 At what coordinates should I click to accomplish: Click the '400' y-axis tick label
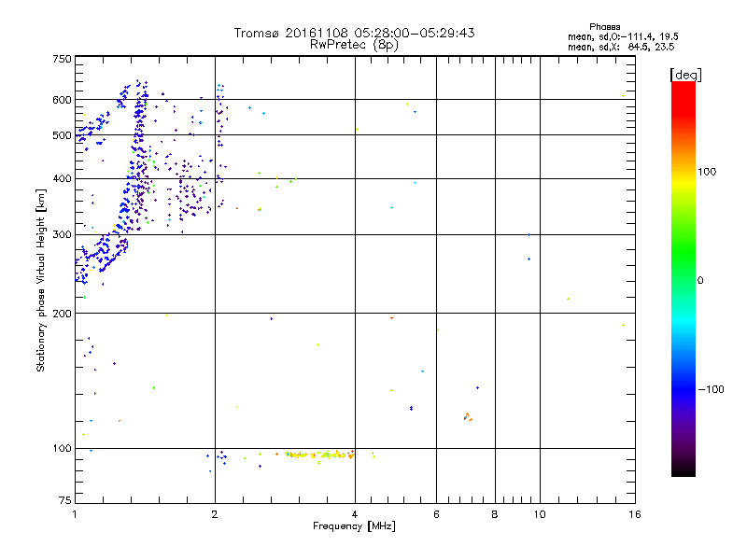click(62, 178)
